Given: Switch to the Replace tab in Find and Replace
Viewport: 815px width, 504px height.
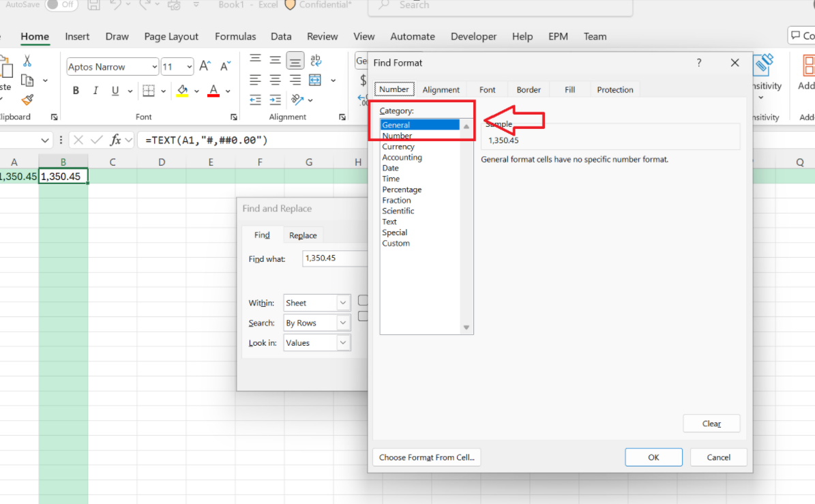Looking at the screenshot, I should 303,235.
